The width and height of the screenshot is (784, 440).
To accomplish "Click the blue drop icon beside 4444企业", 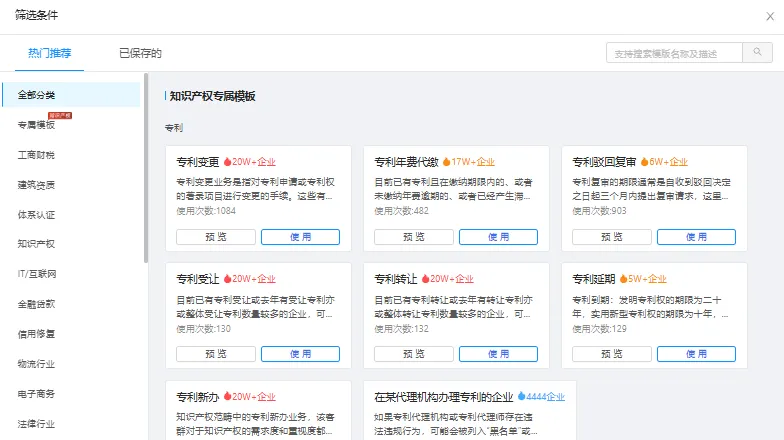I will (x=522, y=396).
